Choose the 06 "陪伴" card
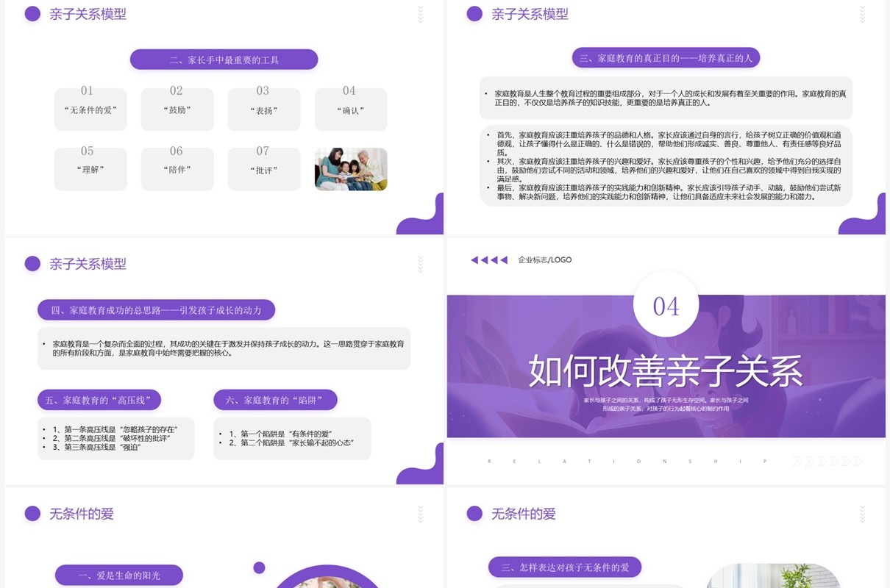 [177, 169]
